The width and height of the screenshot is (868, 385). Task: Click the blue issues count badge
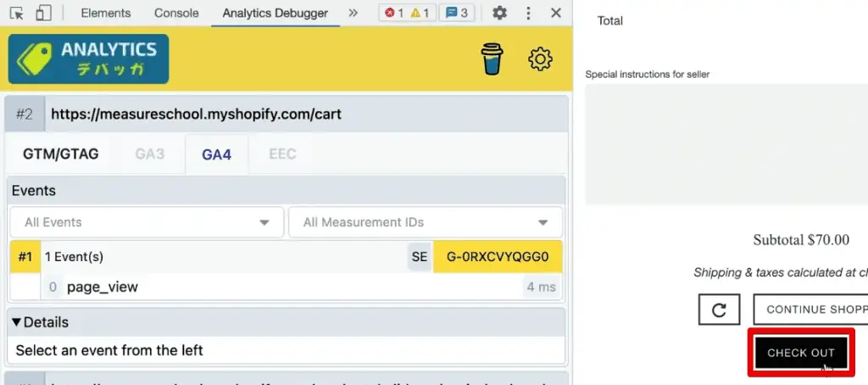click(x=457, y=13)
